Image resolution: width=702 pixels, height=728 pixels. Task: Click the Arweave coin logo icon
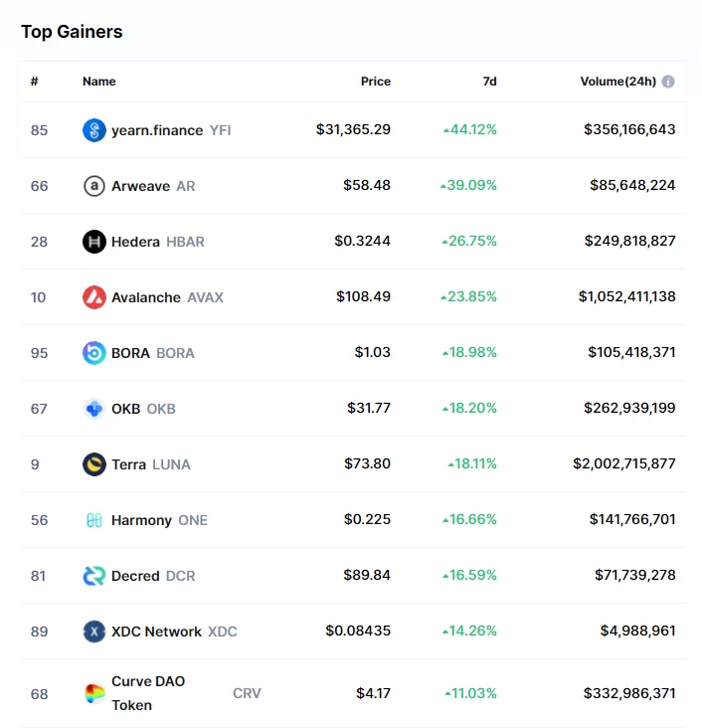click(x=94, y=186)
